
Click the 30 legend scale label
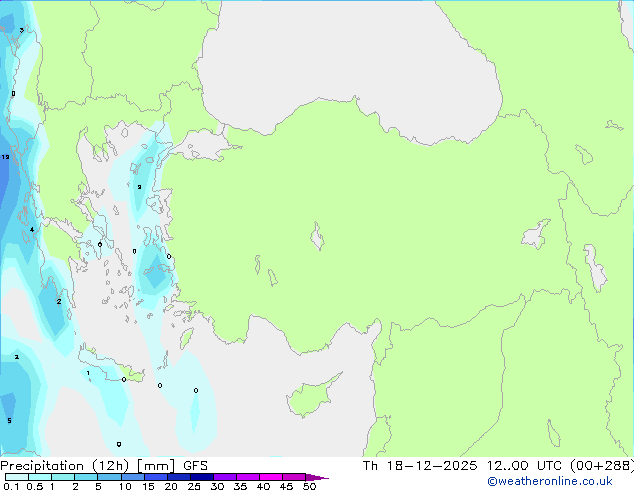(217, 486)
